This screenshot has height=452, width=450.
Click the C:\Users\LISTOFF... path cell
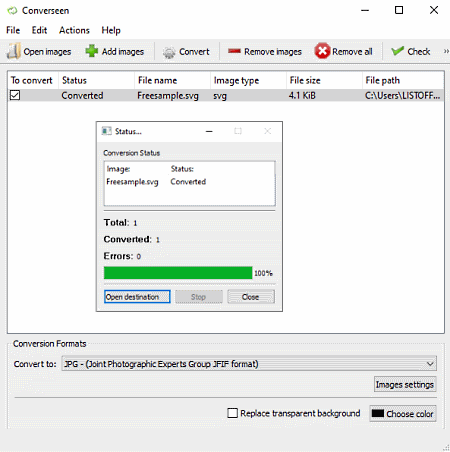coord(402,96)
